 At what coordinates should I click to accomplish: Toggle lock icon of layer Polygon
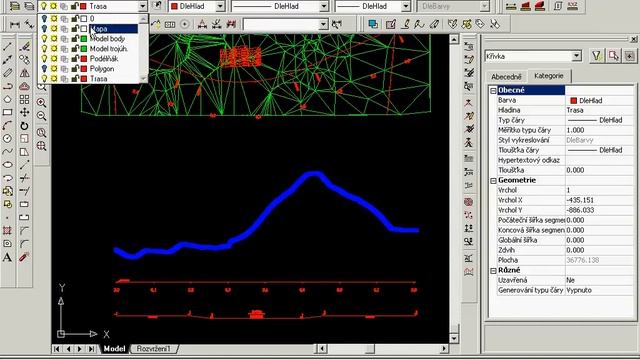click(x=75, y=69)
